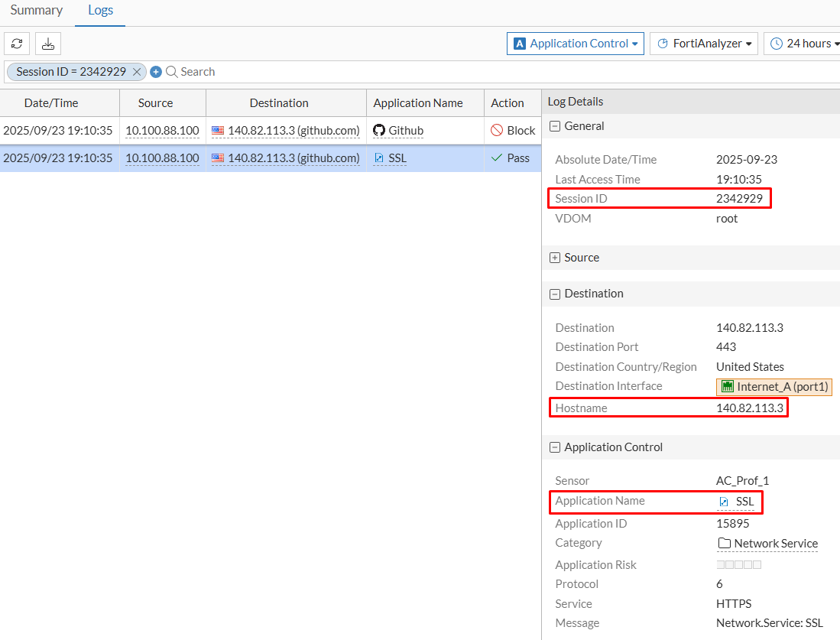Click the Github application icon

tap(378, 130)
